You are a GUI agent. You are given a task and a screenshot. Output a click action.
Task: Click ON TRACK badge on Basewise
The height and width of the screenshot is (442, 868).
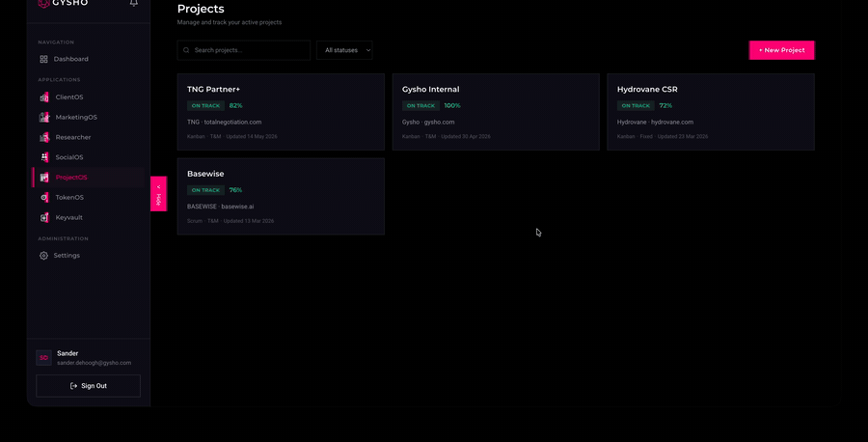coord(205,190)
